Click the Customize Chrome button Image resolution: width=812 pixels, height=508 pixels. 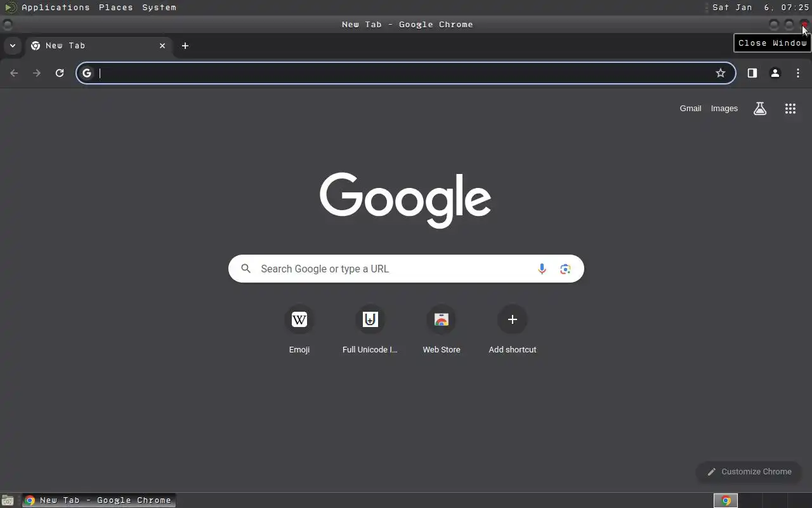coord(749,472)
